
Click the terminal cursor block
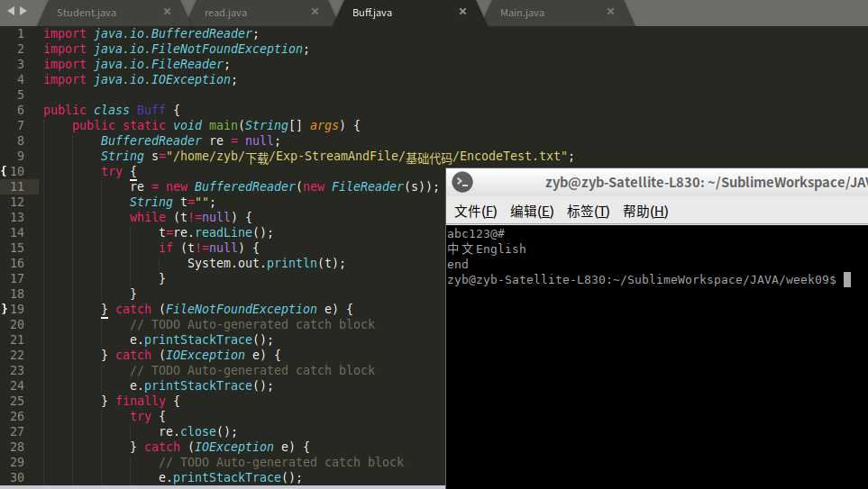click(x=847, y=280)
